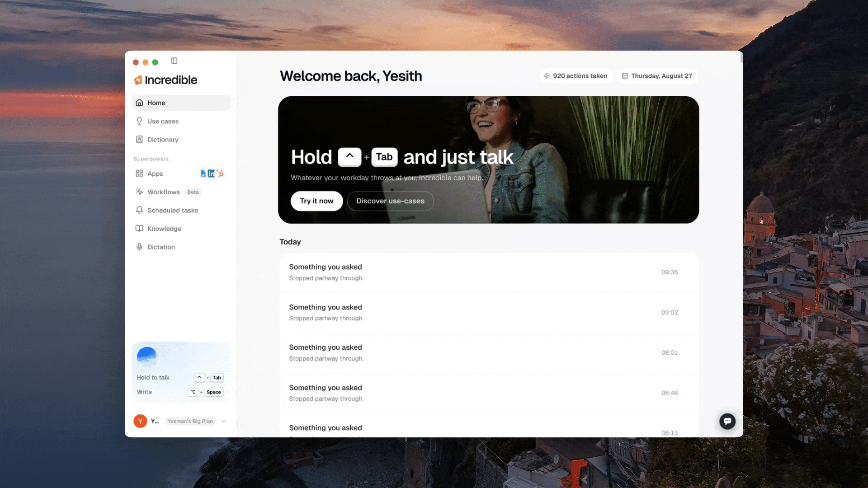Click the Option key next to Write
Screen dimensions: 868x488
pos(193,392)
